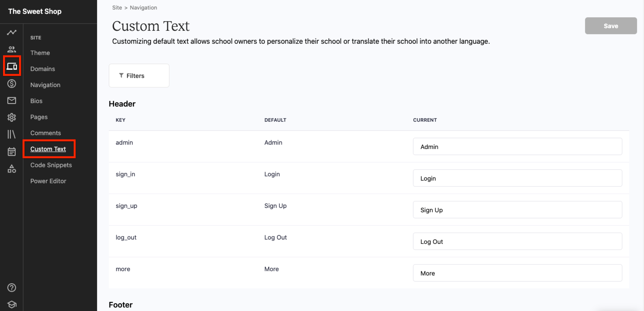
Task: Click the "CURRENT" column header
Action: pyautogui.click(x=425, y=120)
